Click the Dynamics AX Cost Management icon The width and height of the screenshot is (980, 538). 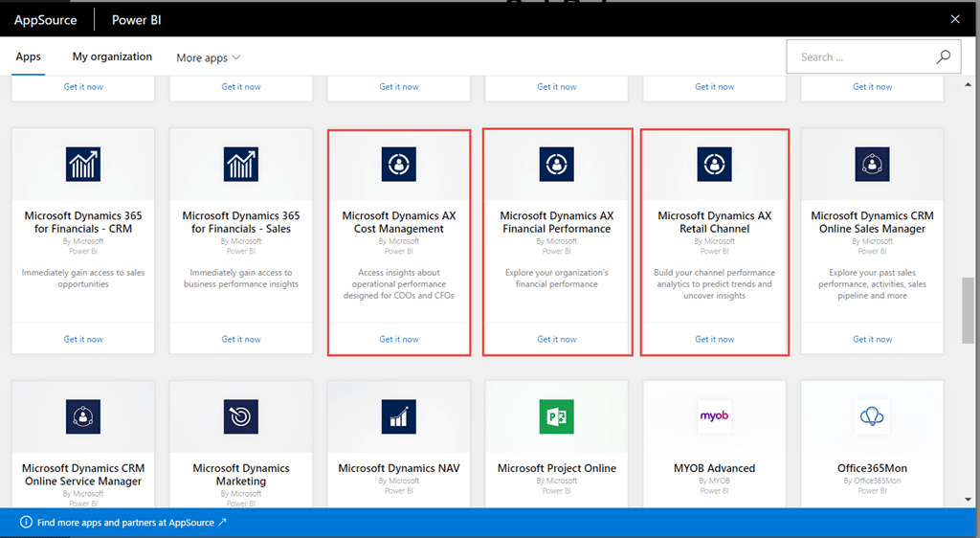pyautogui.click(x=399, y=165)
